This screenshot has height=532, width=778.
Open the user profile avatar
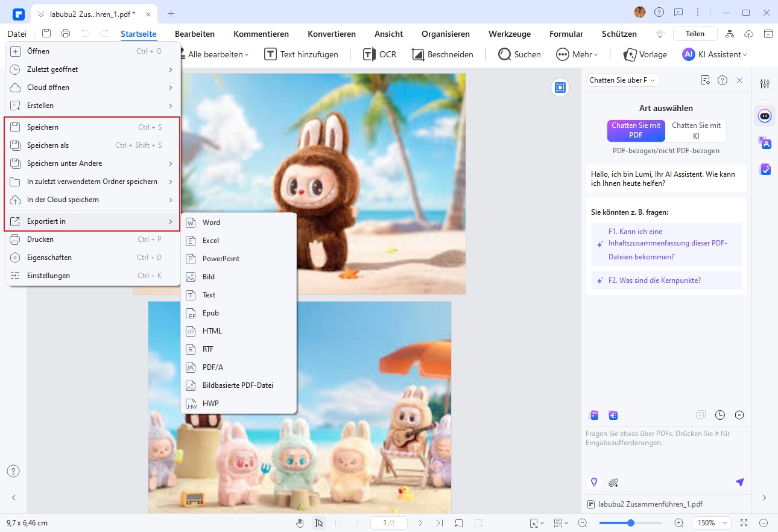pyautogui.click(x=640, y=12)
